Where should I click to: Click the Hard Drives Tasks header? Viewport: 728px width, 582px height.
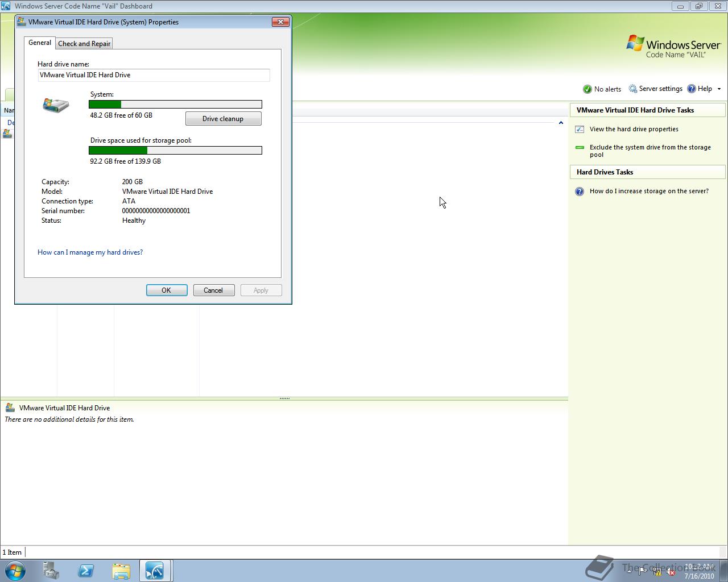[647, 172]
